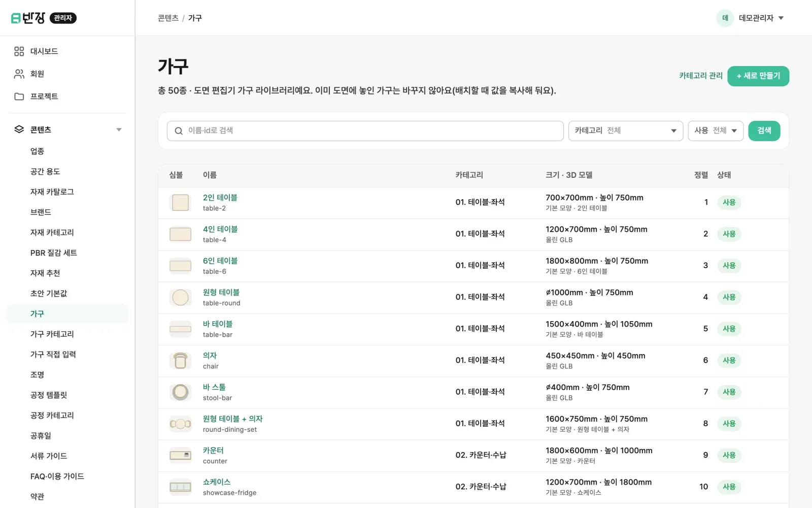Screen dimensions: 812x508
Task: Open the 바 스툴 name link
Action: point(214,387)
